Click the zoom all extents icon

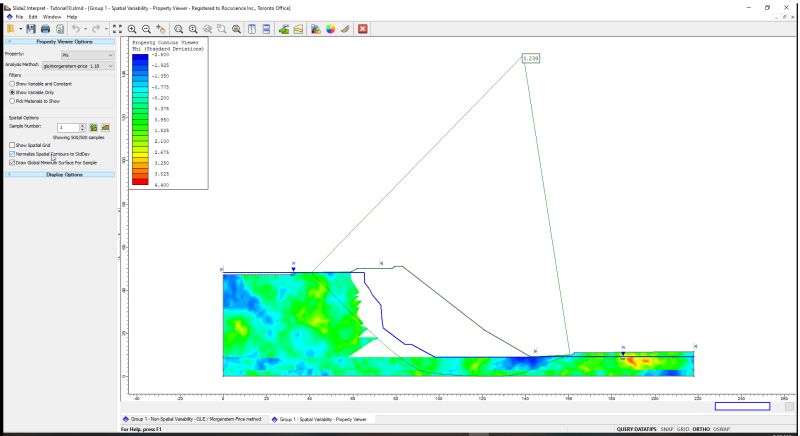pos(117,29)
